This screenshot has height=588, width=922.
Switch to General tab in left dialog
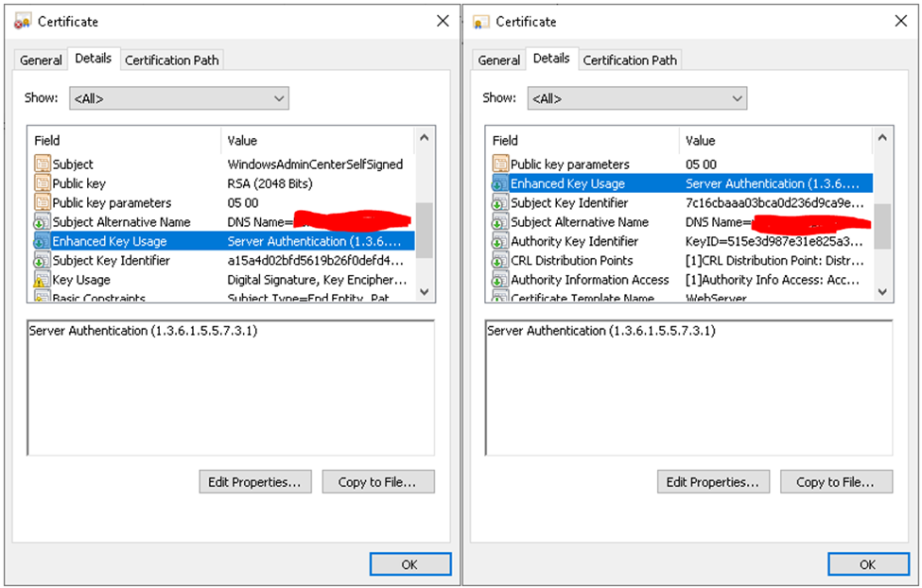pyautogui.click(x=41, y=60)
